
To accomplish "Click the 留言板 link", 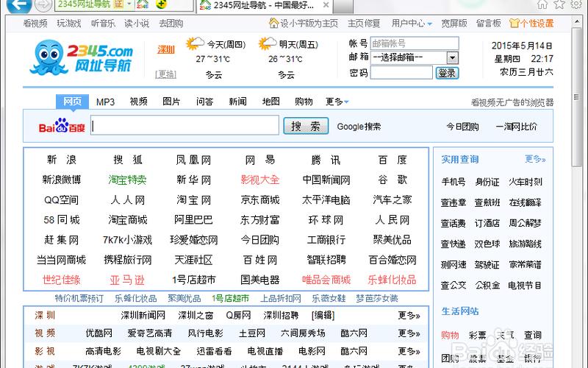I will point(489,24).
